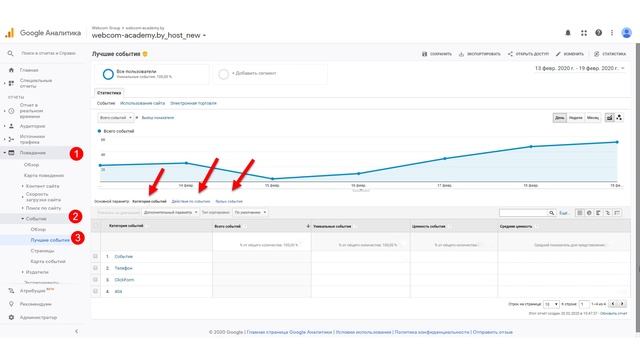
Task: Select Ярлык события primary dimension
Action: tap(229, 201)
